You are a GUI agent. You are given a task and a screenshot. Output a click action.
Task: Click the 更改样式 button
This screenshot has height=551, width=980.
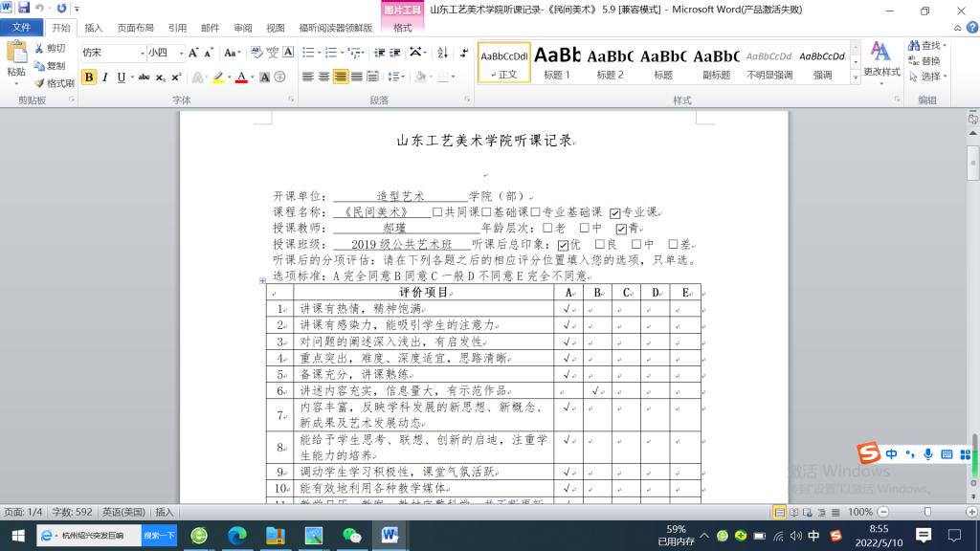pos(881,57)
